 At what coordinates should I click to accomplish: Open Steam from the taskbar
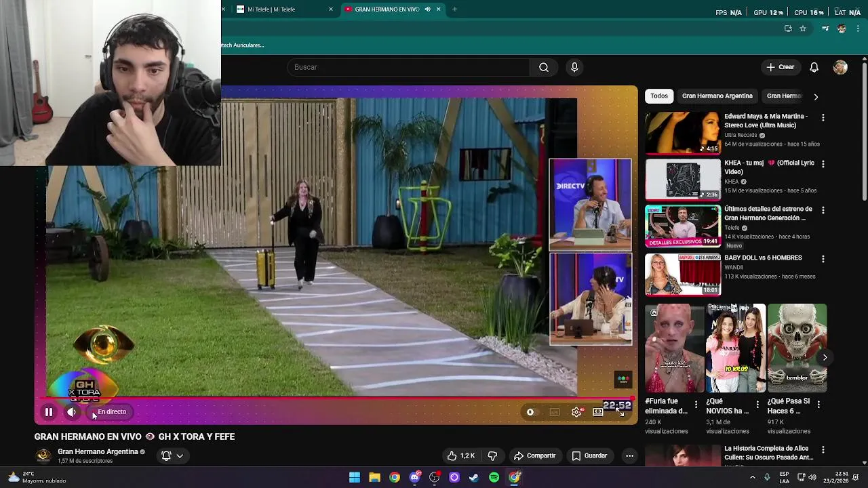point(474,477)
